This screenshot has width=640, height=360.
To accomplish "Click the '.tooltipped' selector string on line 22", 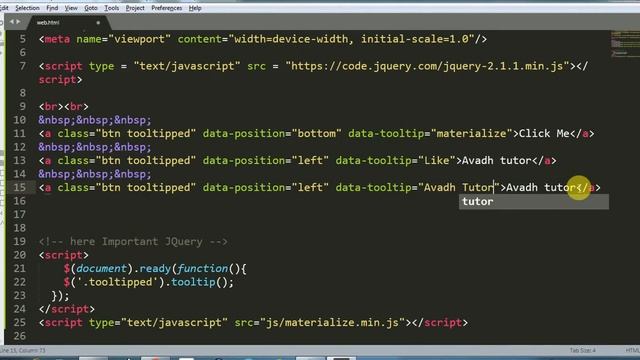I will [x=117, y=282].
